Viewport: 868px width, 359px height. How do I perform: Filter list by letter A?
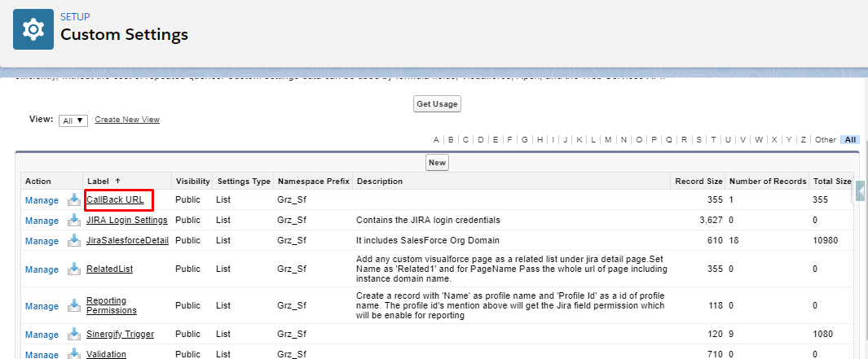point(436,140)
